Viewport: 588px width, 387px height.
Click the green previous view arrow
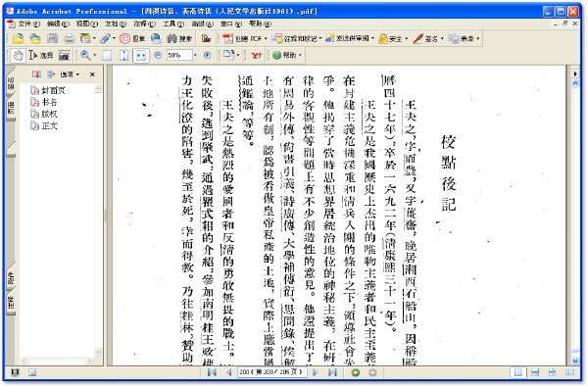pos(355,372)
